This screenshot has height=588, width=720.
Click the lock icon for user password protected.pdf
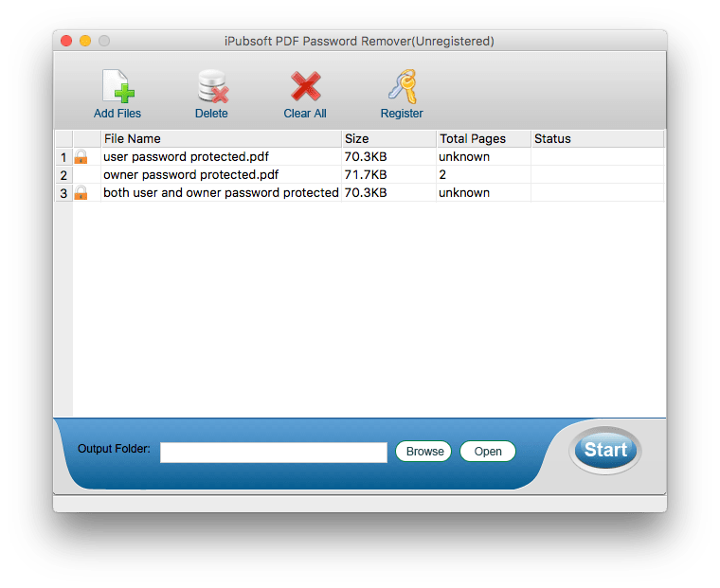point(81,157)
